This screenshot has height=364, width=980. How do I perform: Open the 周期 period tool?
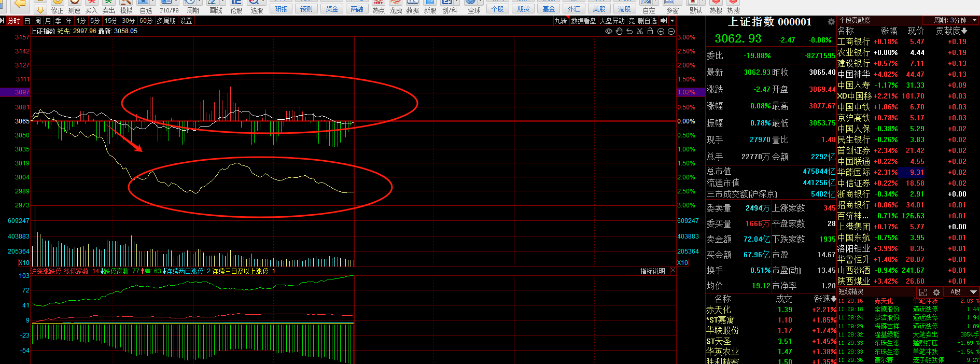pyautogui.click(x=192, y=7)
